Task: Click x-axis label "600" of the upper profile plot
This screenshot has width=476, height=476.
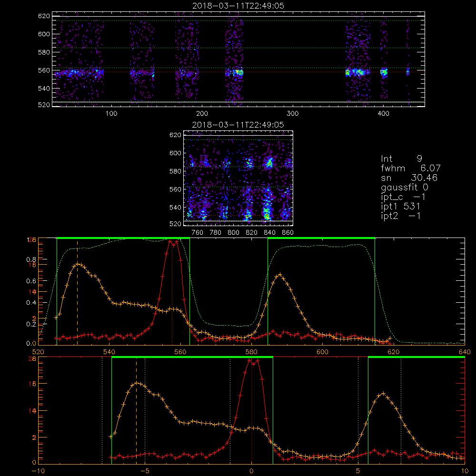Action: point(322,352)
